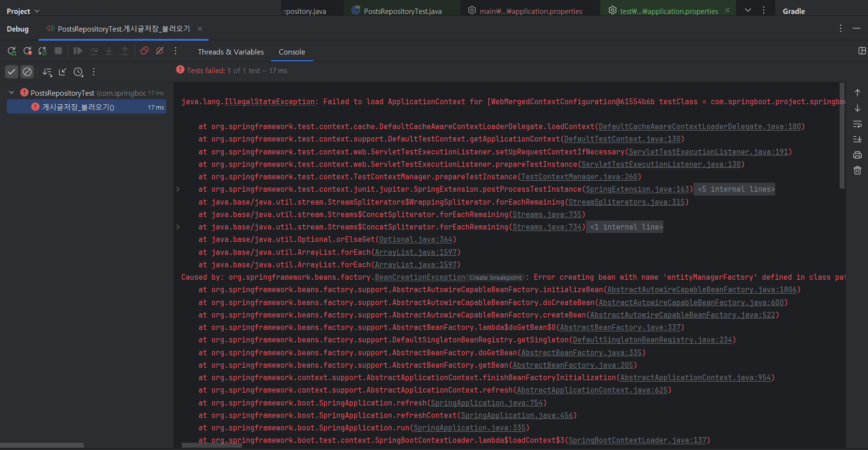Select the 게시글저장_불러오기() test result
The image size is (868, 450).
[x=87, y=107]
